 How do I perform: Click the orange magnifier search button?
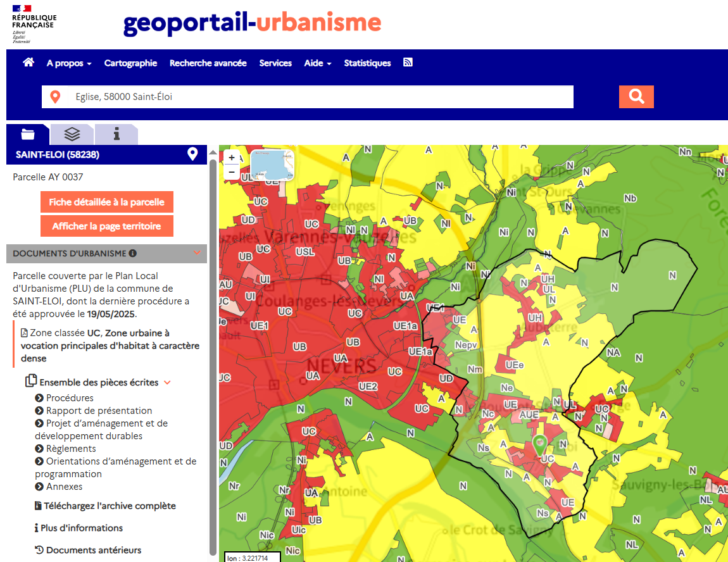click(636, 97)
